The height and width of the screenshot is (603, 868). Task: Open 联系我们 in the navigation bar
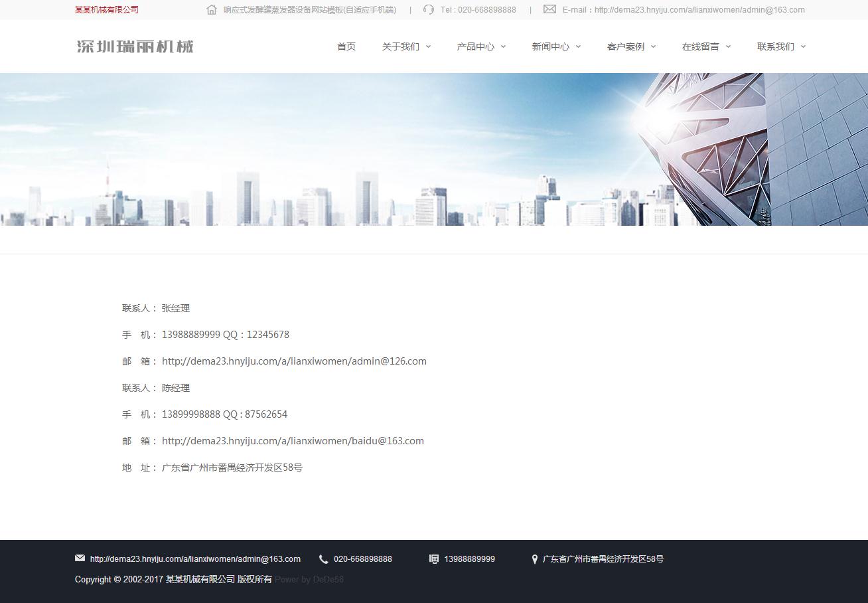pos(775,46)
